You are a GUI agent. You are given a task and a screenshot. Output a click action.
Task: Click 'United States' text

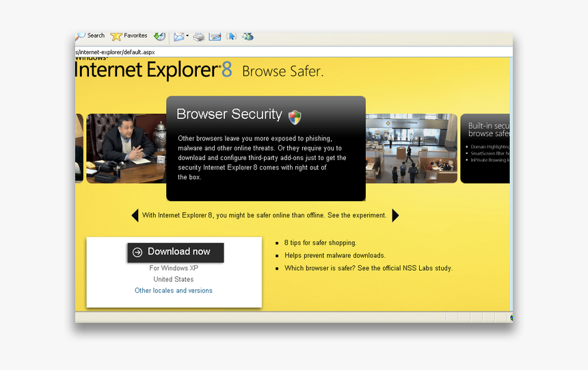click(174, 279)
